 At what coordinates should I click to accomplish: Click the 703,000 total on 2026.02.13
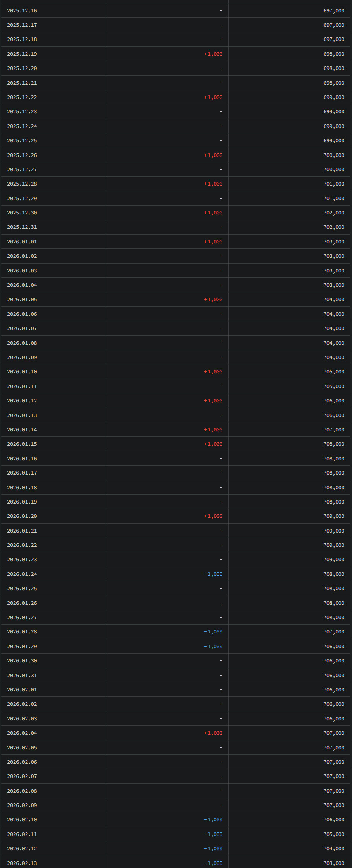pyautogui.click(x=334, y=863)
